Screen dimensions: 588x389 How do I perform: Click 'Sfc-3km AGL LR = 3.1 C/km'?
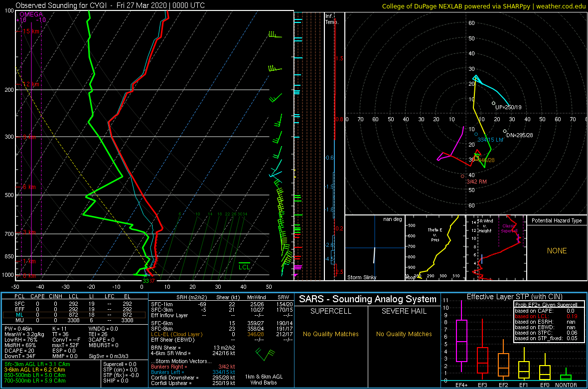point(37,364)
